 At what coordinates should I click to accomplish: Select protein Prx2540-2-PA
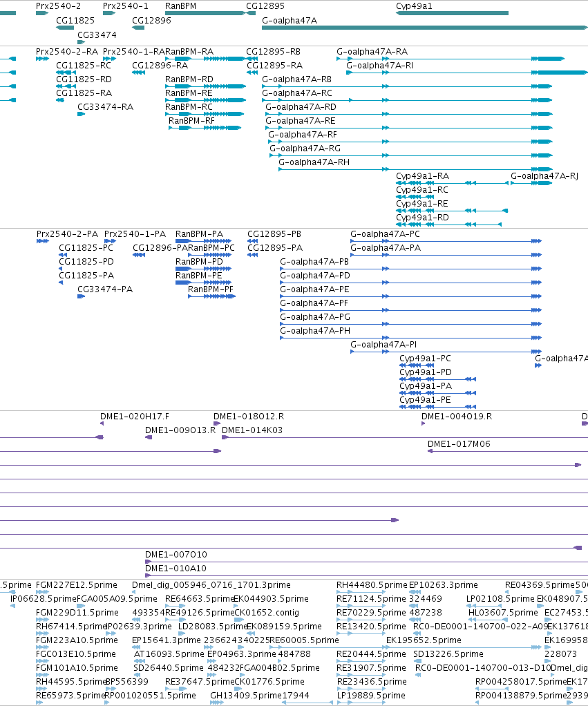point(67,234)
